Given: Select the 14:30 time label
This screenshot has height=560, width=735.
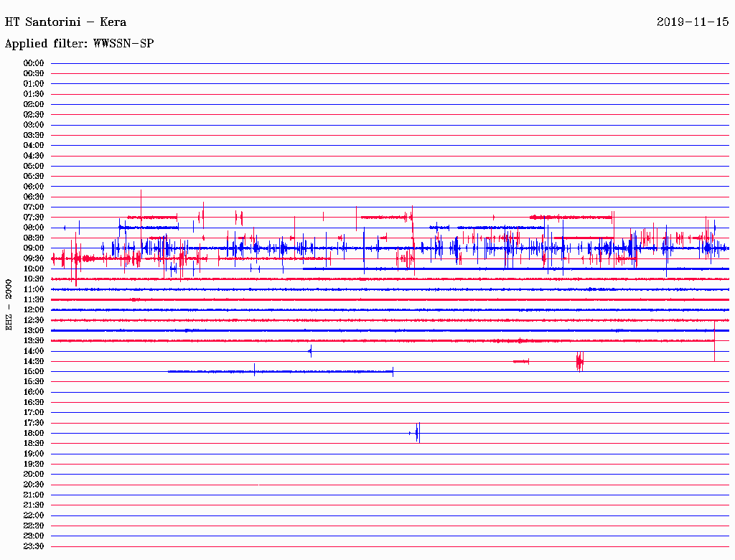Looking at the screenshot, I should click(33, 361).
